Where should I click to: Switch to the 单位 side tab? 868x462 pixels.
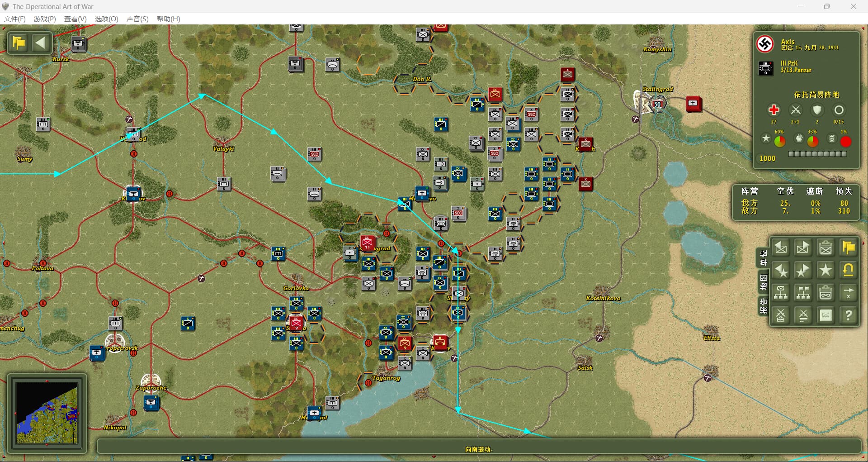pyautogui.click(x=764, y=257)
